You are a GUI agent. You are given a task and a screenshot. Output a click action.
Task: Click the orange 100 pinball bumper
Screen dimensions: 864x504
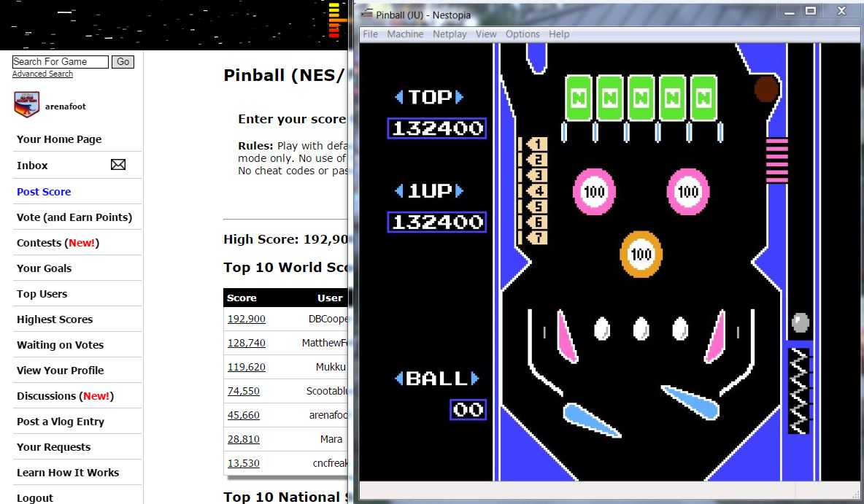click(x=641, y=254)
